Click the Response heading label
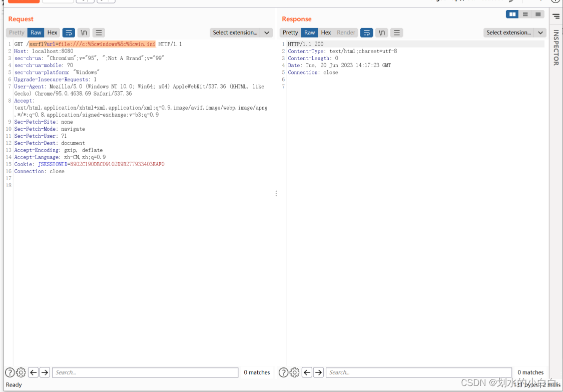The height and width of the screenshot is (392, 563). [x=297, y=19]
